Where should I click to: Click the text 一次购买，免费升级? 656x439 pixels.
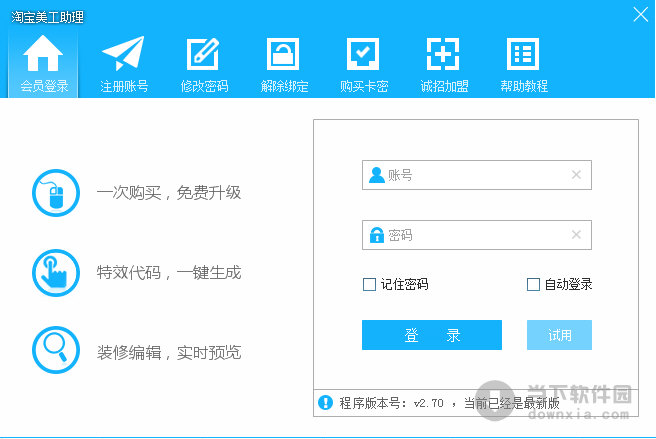(x=169, y=193)
